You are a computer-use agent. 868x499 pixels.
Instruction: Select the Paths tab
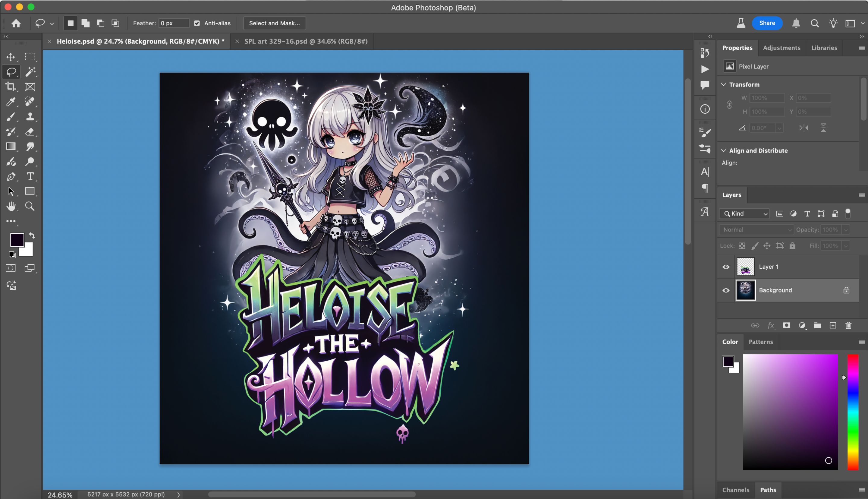[x=768, y=490]
